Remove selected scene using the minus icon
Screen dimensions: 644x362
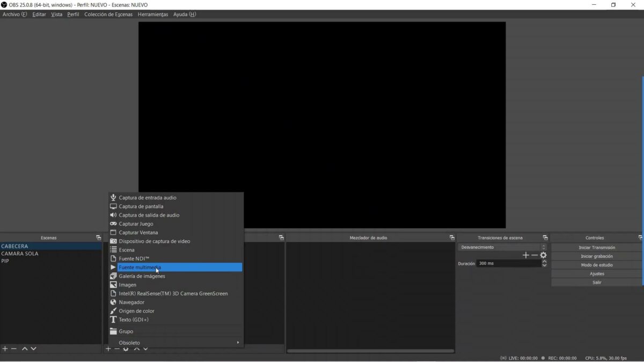[x=13, y=348]
